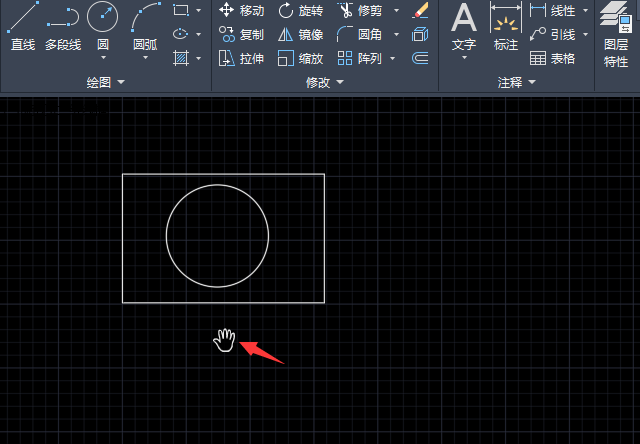Activate the 移动 (Move) tool
Image resolution: width=640 pixels, height=444 pixels.
coord(242,10)
